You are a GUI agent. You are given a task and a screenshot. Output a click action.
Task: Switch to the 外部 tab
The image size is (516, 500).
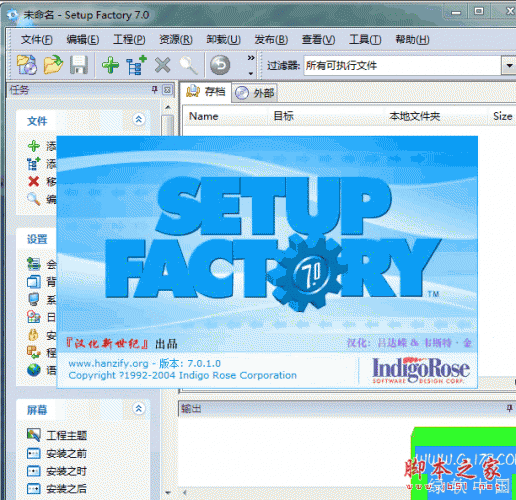(255, 93)
